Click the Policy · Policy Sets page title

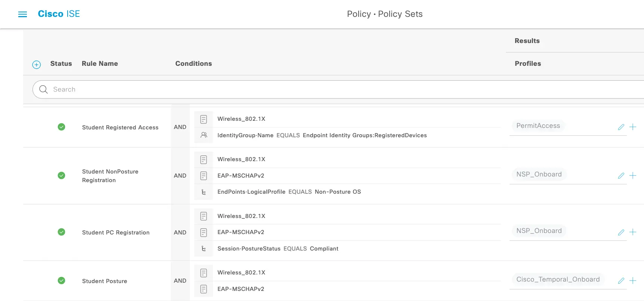(x=385, y=14)
